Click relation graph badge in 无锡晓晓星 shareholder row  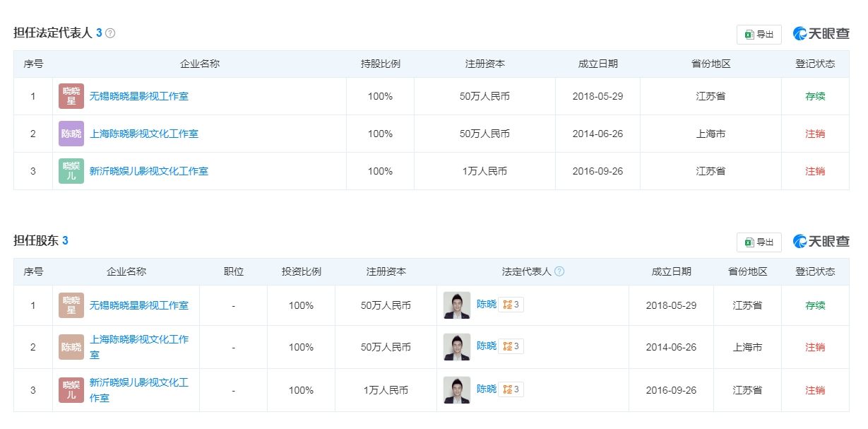pyautogui.click(x=511, y=305)
